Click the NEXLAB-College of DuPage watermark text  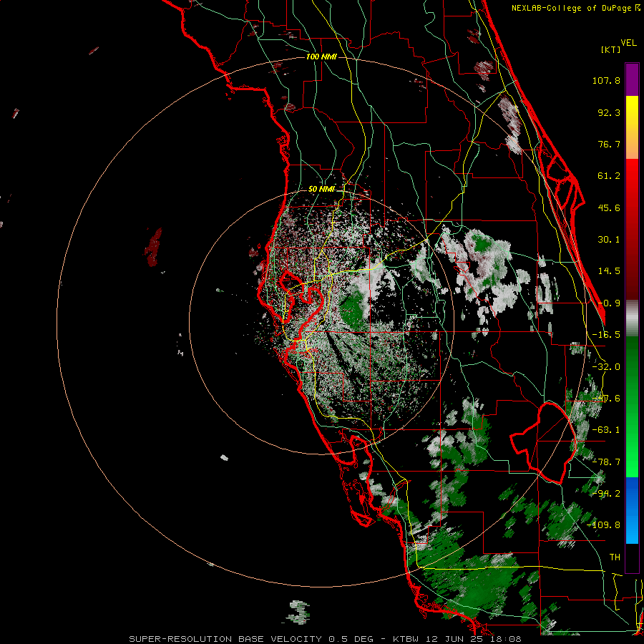pos(575,8)
